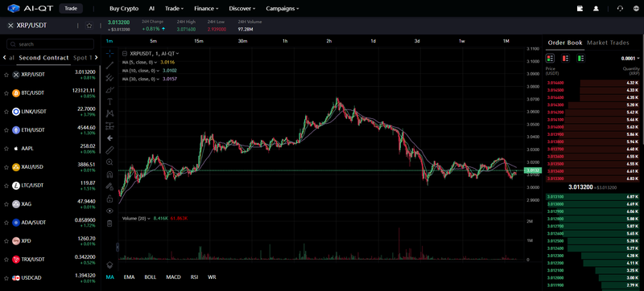This screenshot has height=291, width=644.
Task: Open the Campaigns dropdown menu
Action: [283, 8]
